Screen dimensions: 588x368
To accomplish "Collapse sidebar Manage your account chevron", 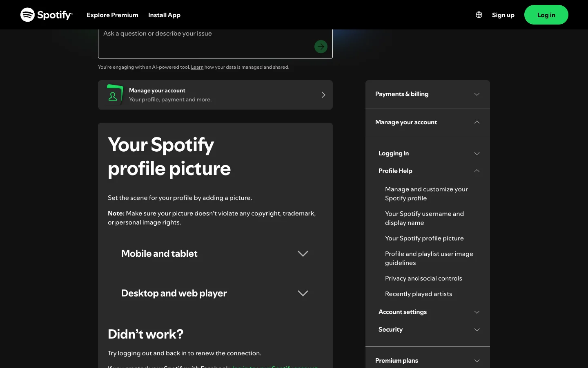I will (x=477, y=122).
